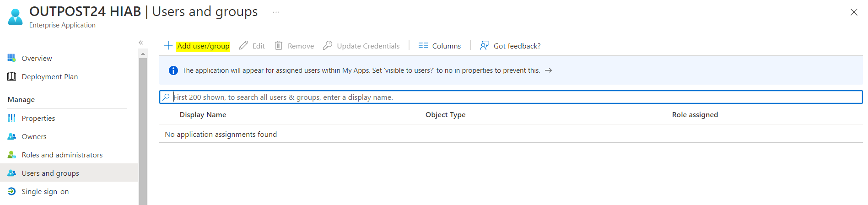
Task: Open Roles and administrators
Action: click(x=62, y=155)
